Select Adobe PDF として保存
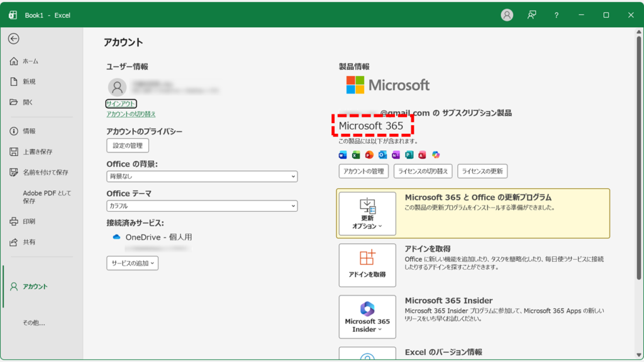This screenshot has height=362, width=644. coord(47,197)
